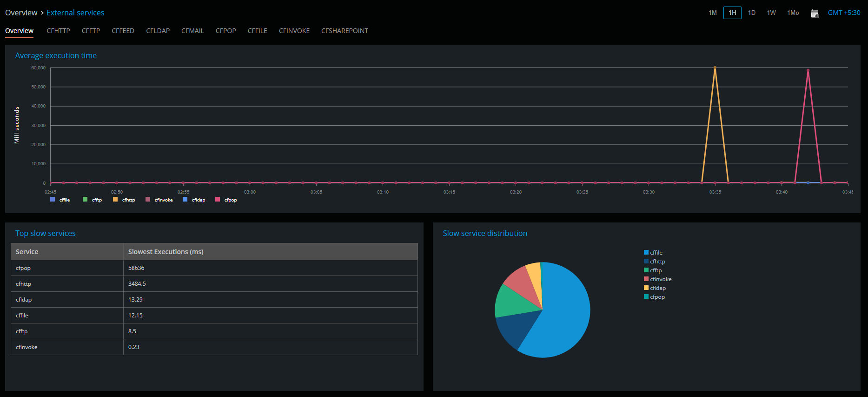Toggle cfpop series in line chart legend

pyautogui.click(x=226, y=200)
